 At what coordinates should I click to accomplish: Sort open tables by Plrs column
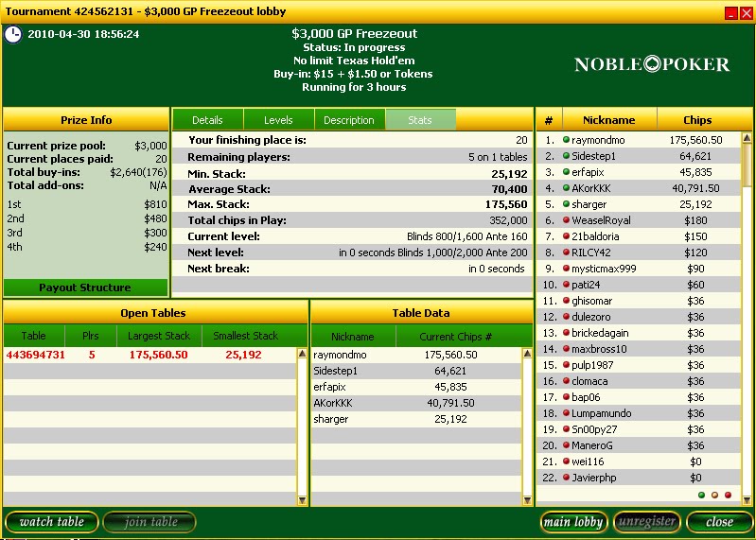[91, 336]
